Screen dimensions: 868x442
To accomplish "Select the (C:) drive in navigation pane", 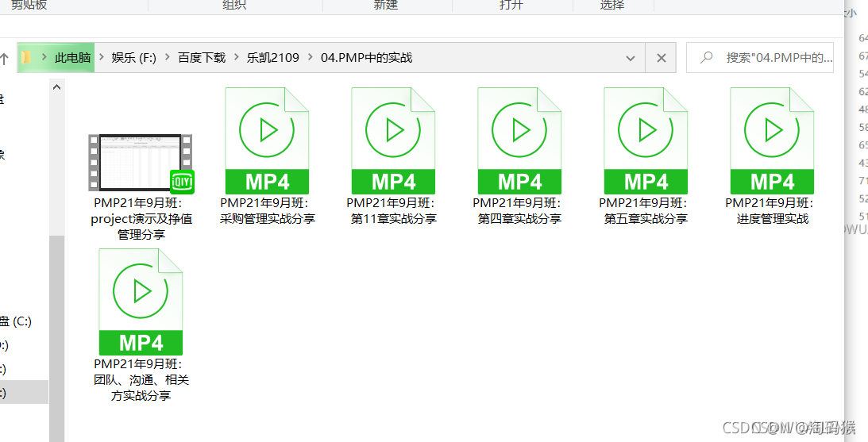I will tap(16, 321).
